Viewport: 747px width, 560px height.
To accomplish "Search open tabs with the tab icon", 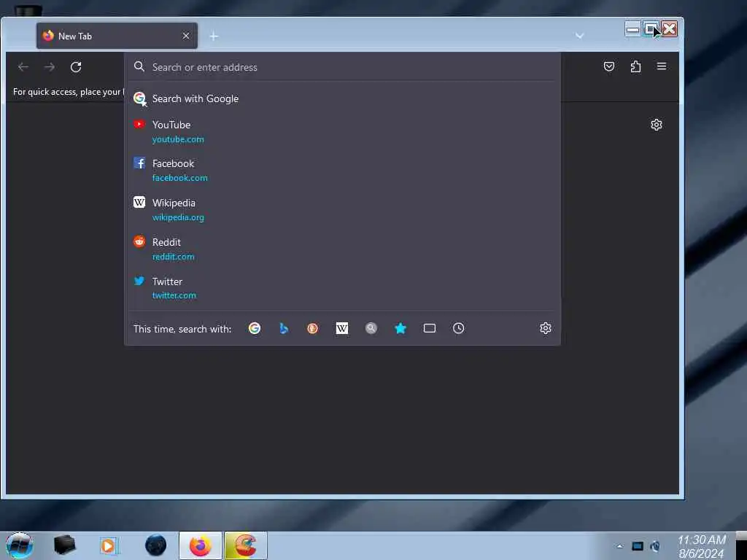I will coord(429,328).
